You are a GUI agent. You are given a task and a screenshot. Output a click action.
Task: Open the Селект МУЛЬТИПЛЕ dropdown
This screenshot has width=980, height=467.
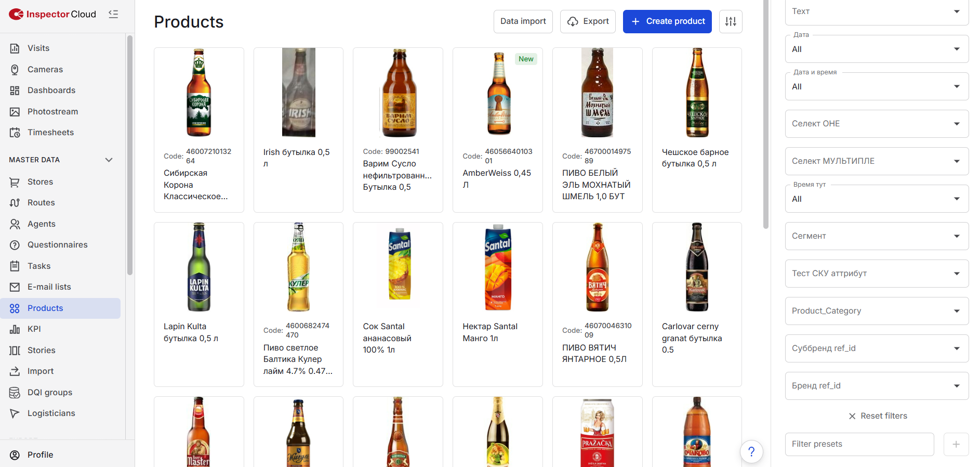[x=877, y=161]
